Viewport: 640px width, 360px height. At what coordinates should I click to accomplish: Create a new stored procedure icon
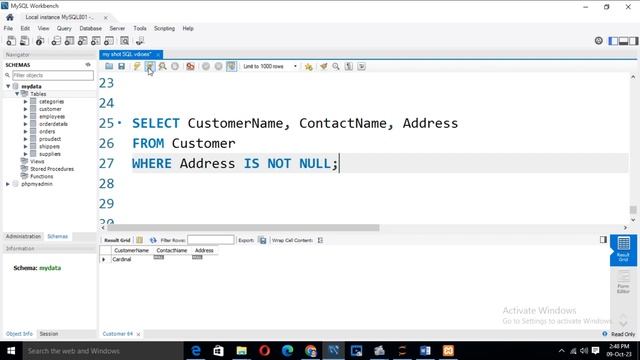(x=96, y=41)
